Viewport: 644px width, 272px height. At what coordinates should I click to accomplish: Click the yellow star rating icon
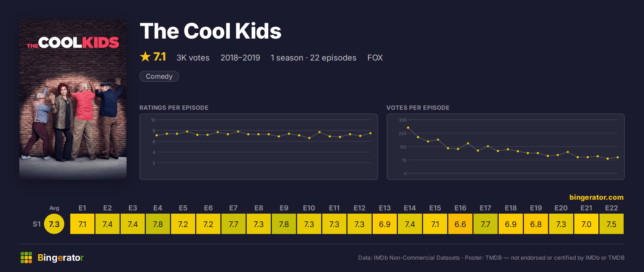(145, 57)
